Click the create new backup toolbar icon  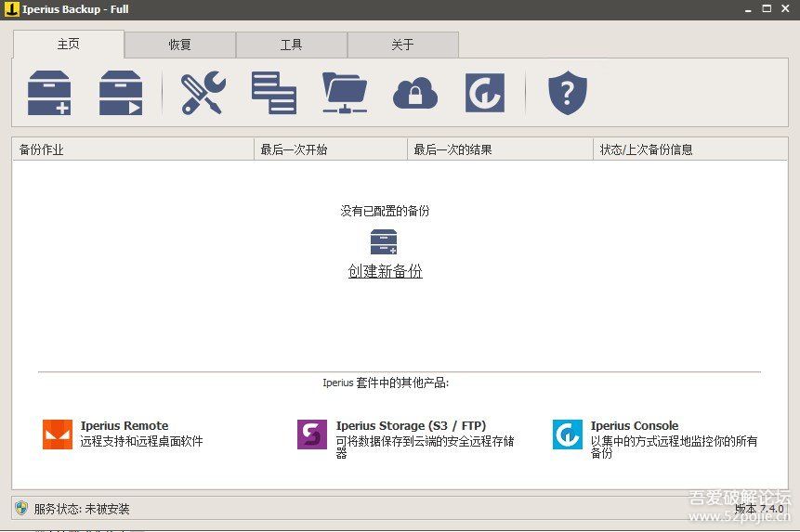pyautogui.click(x=49, y=93)
